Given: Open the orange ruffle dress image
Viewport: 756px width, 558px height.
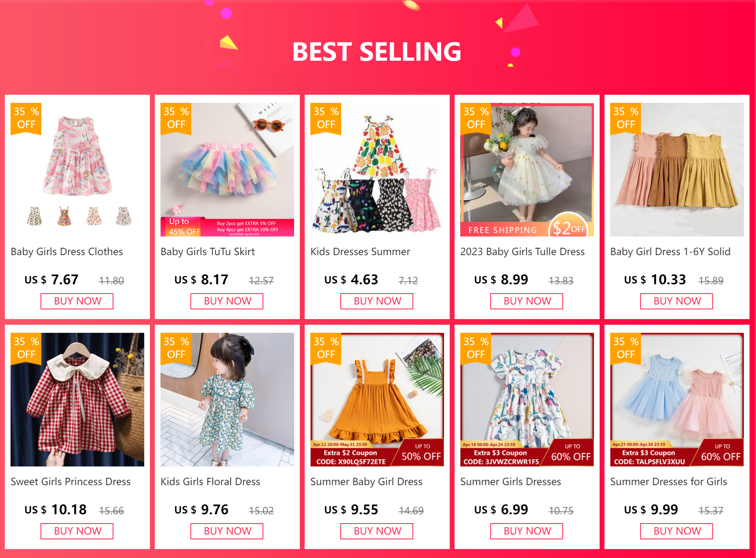Looking at the screenshot, I should tap(377, 400).
